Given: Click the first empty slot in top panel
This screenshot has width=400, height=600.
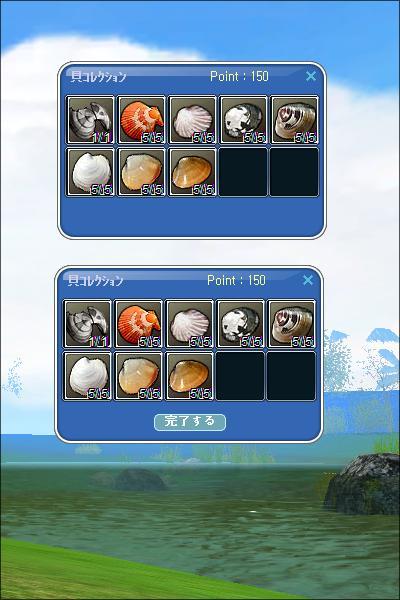Looking at the screenshot, I should [x=243, y=172].
